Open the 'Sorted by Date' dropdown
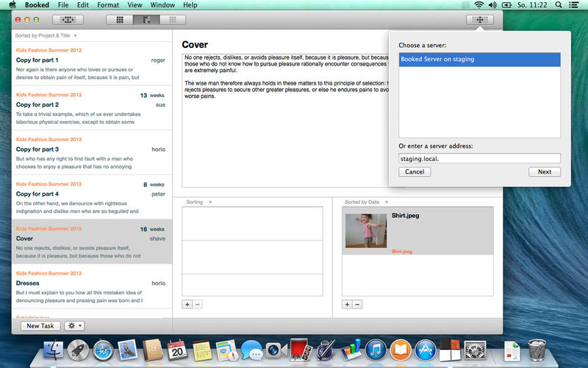The height and width of the screenshot is (368, 588). (x=366, y=202)
